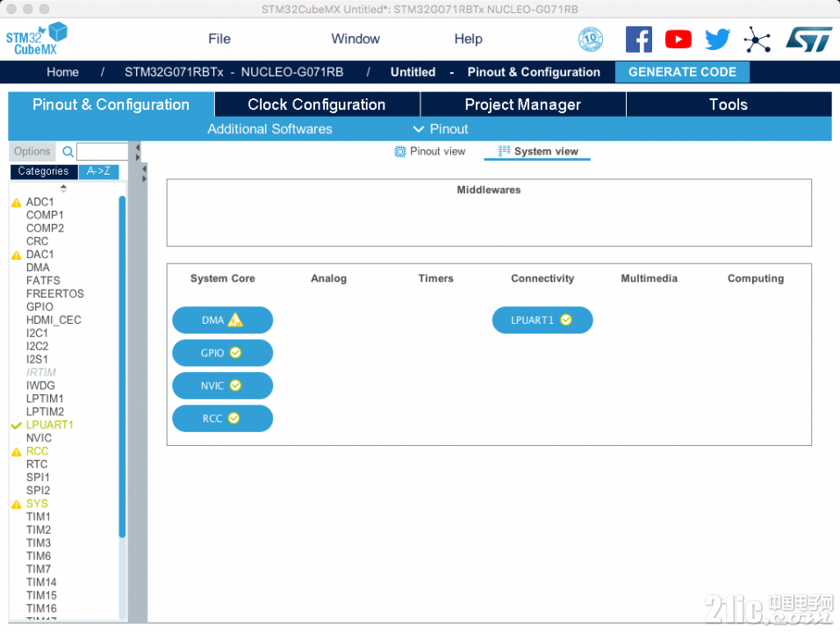Click the check icon on RCC button
The width and height of the screenshot is (840, 632).
234,418
